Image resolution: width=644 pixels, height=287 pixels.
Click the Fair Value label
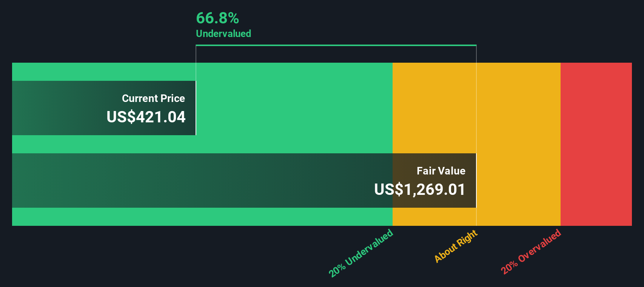441,171
